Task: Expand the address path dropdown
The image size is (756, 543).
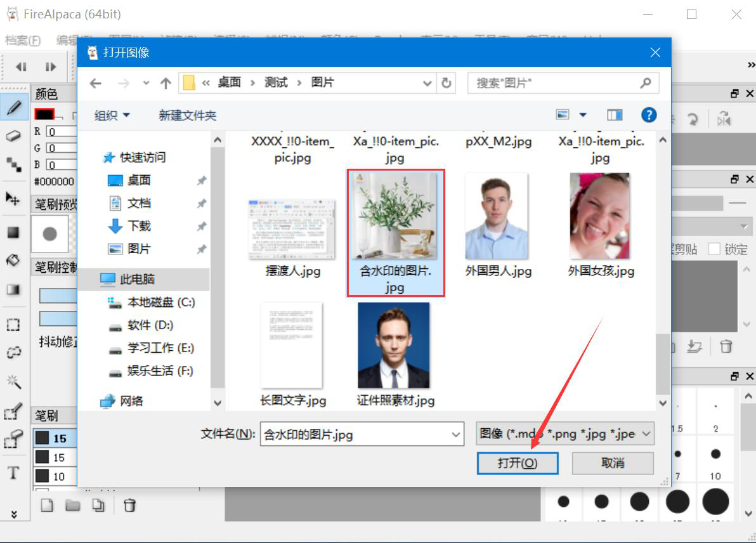Action: 427,84
